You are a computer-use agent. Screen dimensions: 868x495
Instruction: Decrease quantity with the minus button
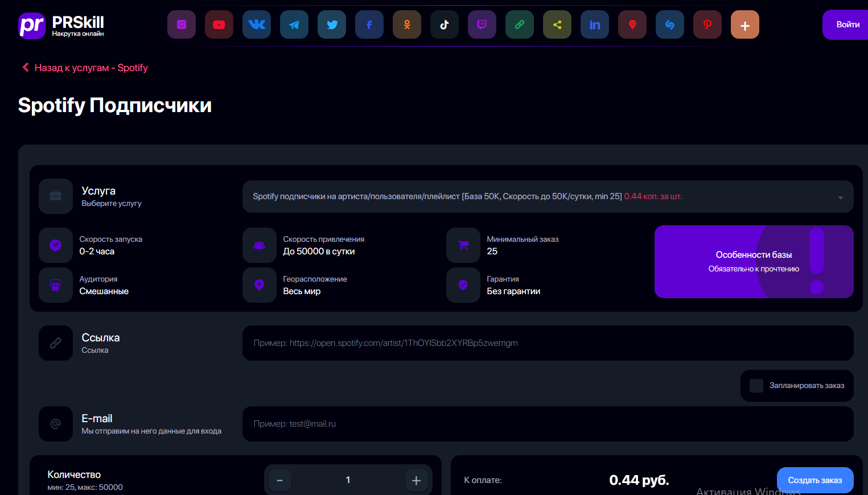(x=279, y=480)
